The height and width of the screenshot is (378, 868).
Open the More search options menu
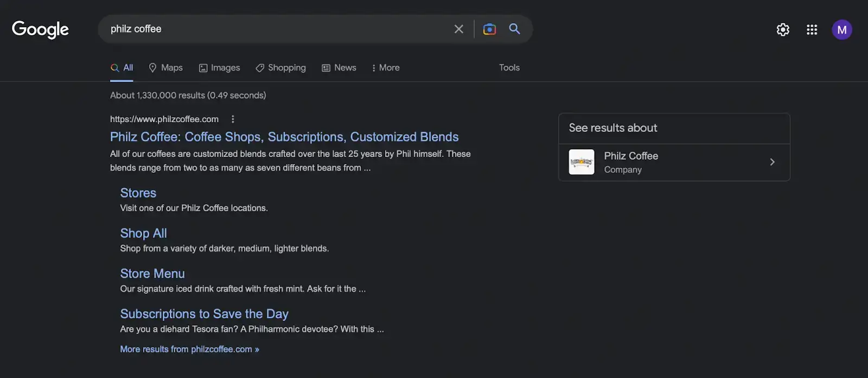tap(386, 68)
